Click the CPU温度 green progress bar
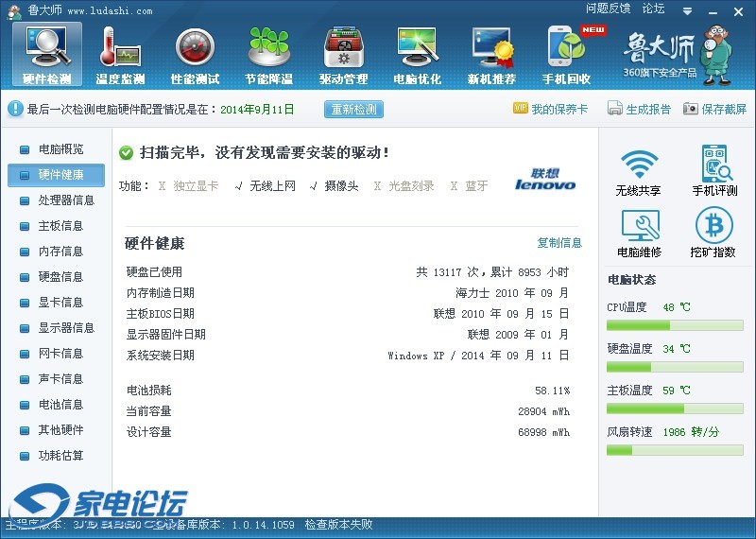The image size is (756, 539). coord(675,325)
